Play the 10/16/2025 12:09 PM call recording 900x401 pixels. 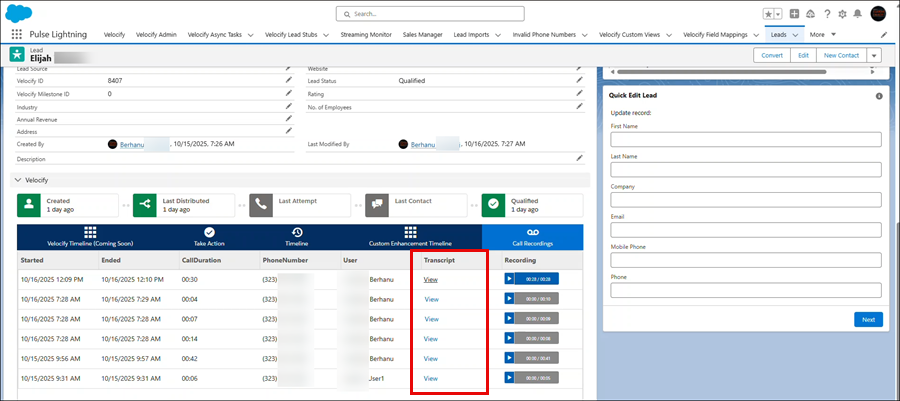click(x=510, y=279)
